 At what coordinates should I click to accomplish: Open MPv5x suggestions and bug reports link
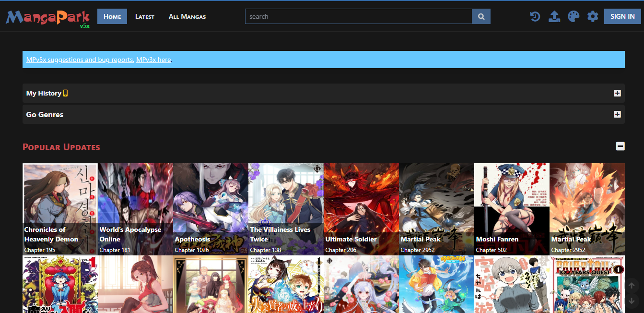tap(80, 60)
